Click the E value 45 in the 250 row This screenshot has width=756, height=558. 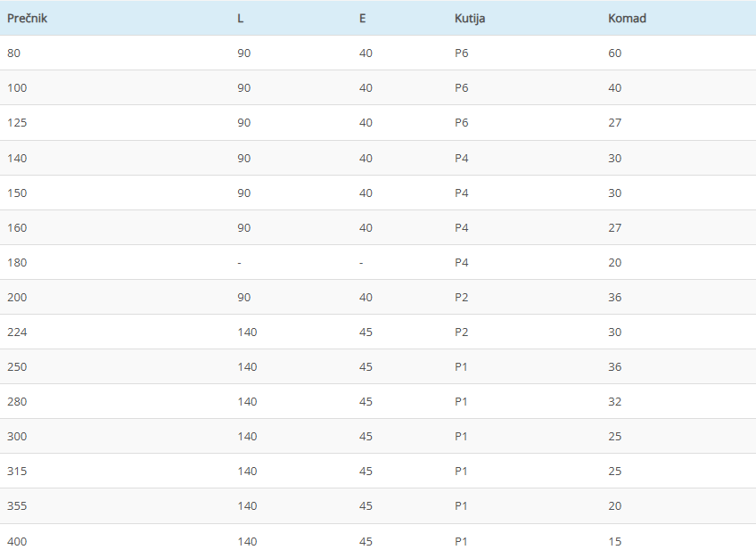click(x=366, y=366)
